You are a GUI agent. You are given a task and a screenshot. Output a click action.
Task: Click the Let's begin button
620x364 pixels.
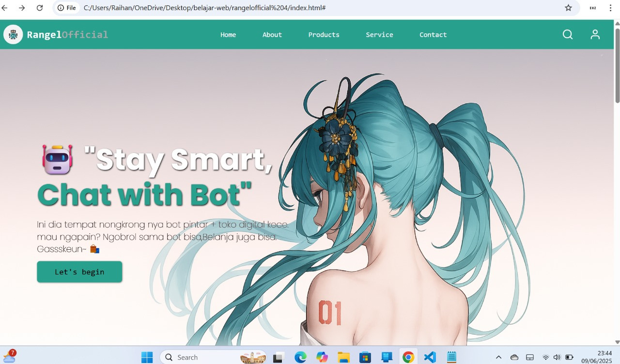(79, 272)
